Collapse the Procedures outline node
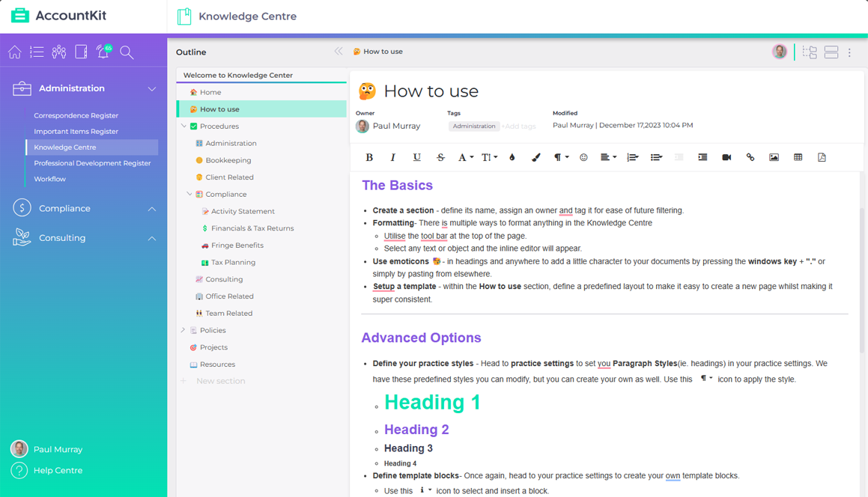The image size is (868, 497). coord(183,126)
